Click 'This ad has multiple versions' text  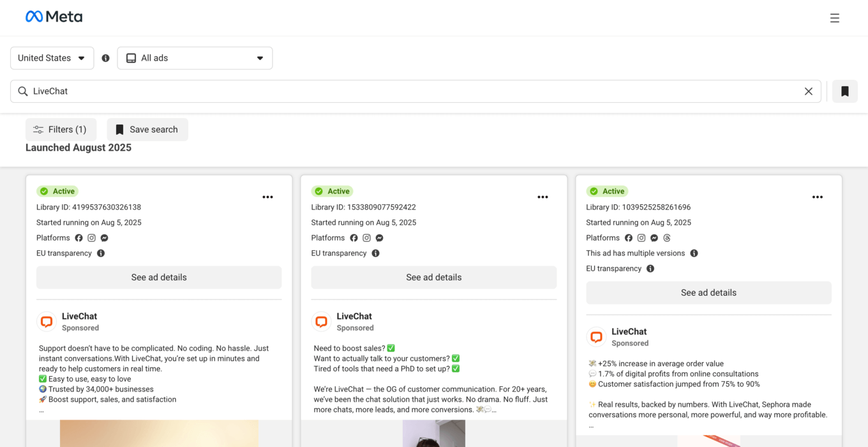(636, 254)
